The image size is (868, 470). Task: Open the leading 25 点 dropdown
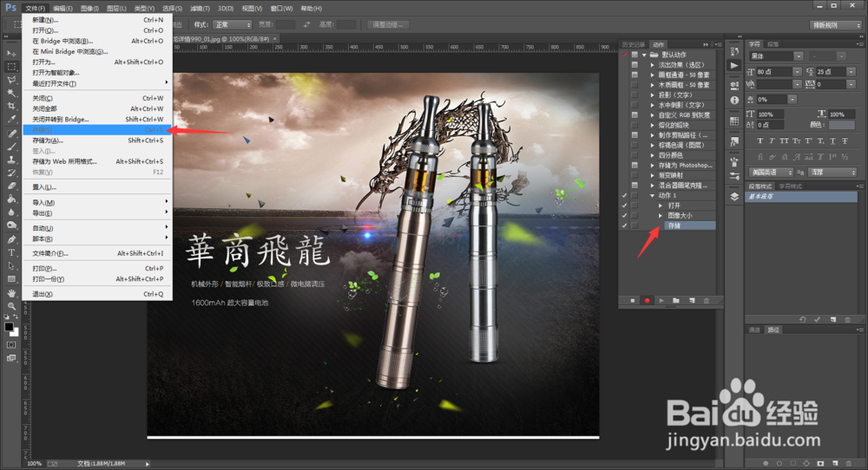click(x=852, y=72)
